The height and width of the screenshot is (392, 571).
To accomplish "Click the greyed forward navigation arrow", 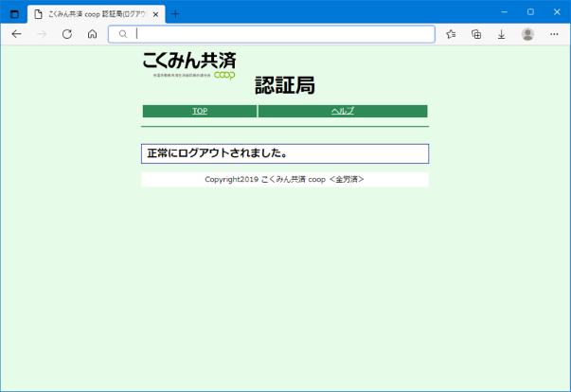I will pos(42,34).
